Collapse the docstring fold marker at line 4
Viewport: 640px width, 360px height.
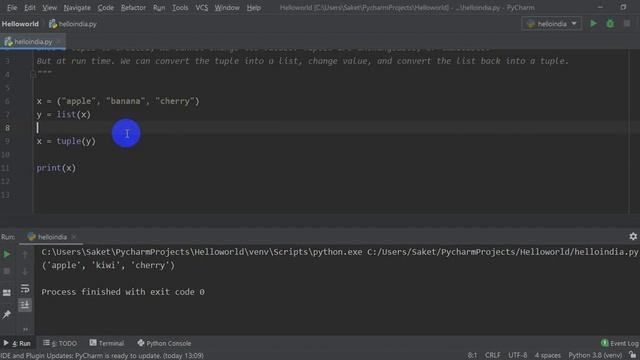tap(33, 74)
